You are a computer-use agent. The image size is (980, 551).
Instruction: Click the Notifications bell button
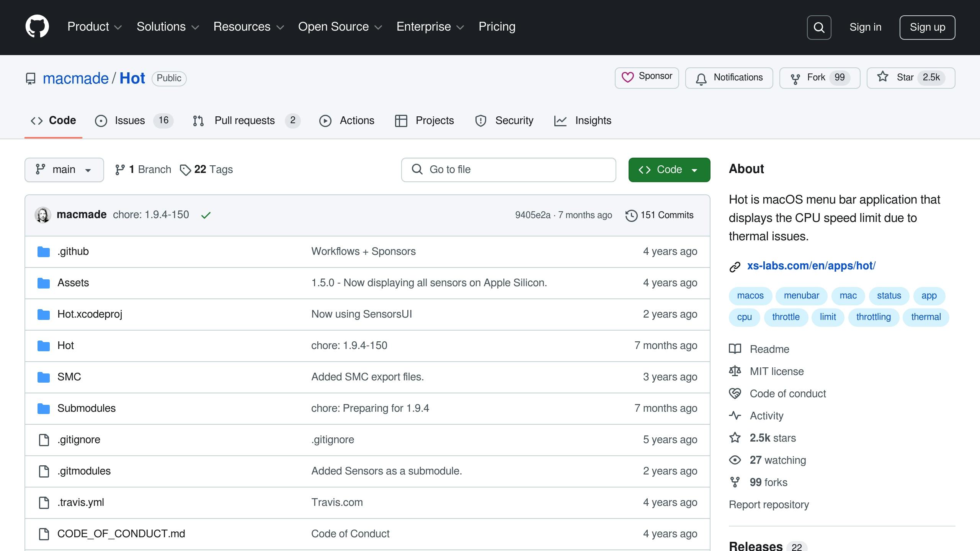729,78
